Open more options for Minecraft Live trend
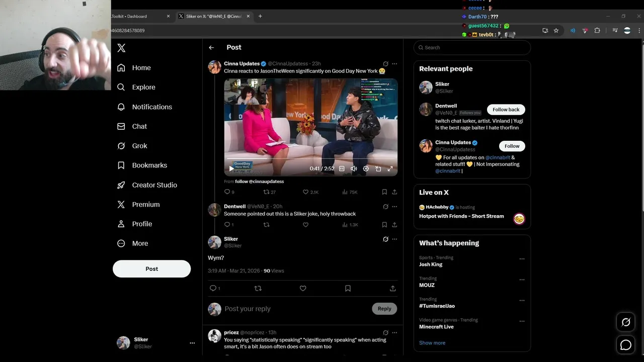 pyautogui.click(x=522, y=321)
